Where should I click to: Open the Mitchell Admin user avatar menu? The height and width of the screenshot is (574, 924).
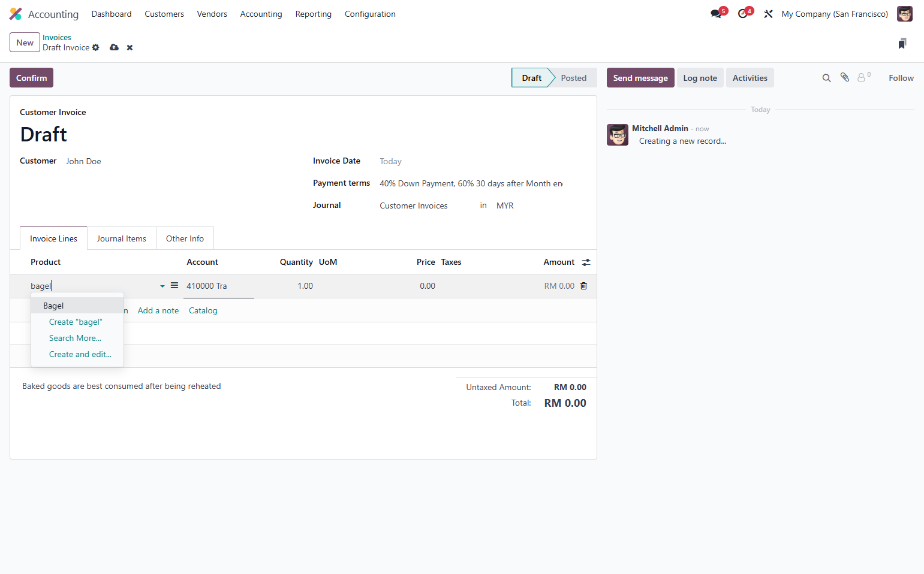point(904,14)
